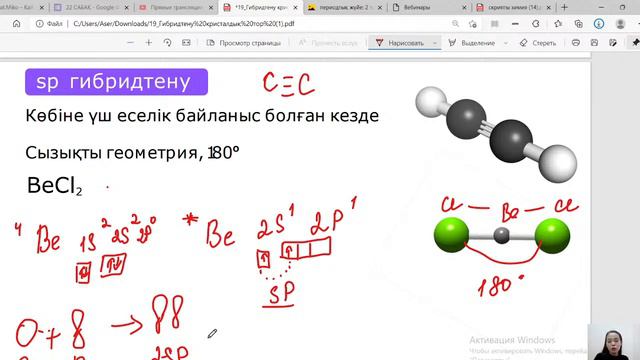Pin the PDF toolbar

point(635,43)
